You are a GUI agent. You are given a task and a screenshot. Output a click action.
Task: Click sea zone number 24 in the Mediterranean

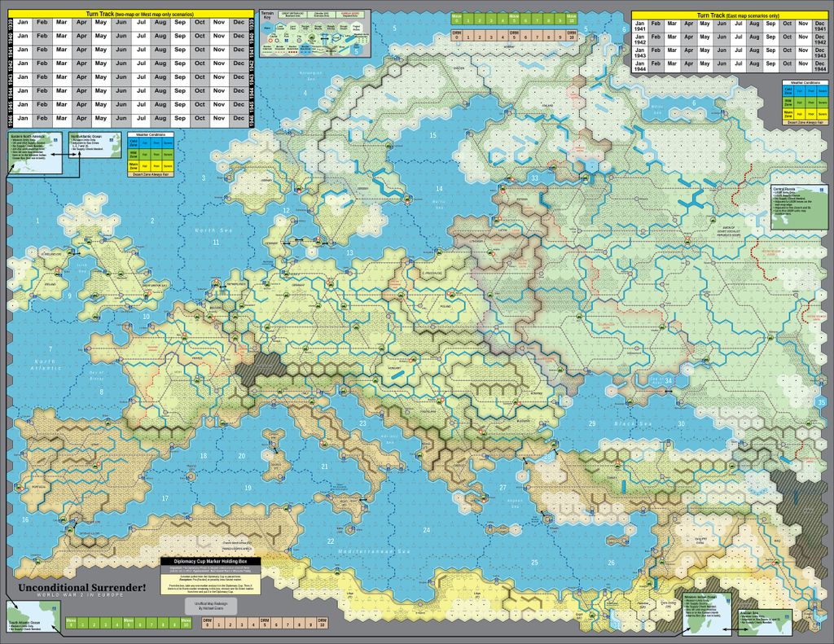point(426,530)
